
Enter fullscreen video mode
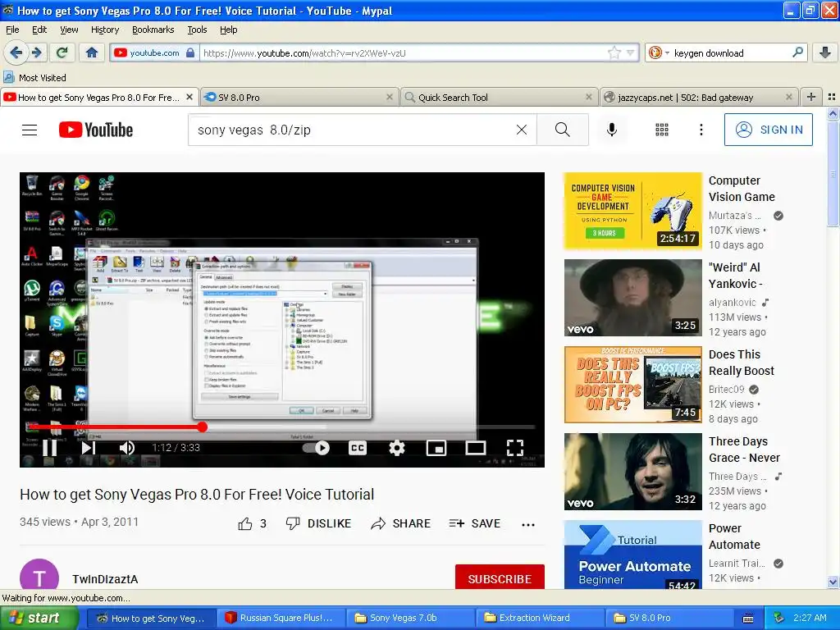[x=515, y=447]
